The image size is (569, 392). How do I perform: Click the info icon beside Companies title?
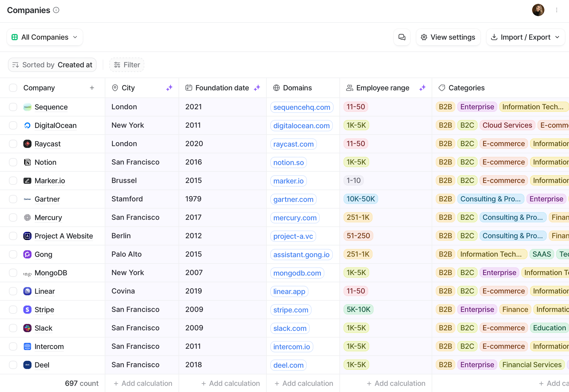(56, 10)
